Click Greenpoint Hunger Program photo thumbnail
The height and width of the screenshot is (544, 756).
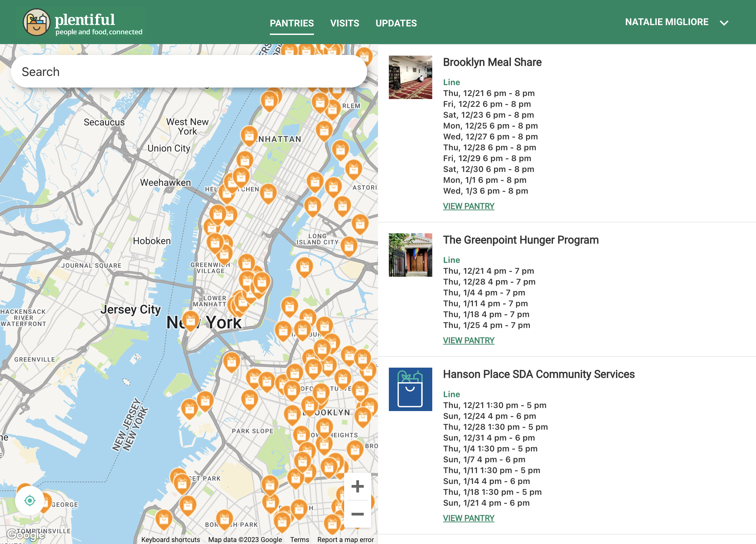point(410,255)
